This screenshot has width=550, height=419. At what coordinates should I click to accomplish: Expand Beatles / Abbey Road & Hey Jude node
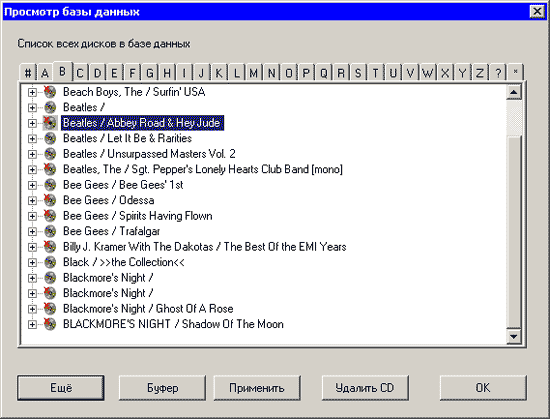(32, 123)
